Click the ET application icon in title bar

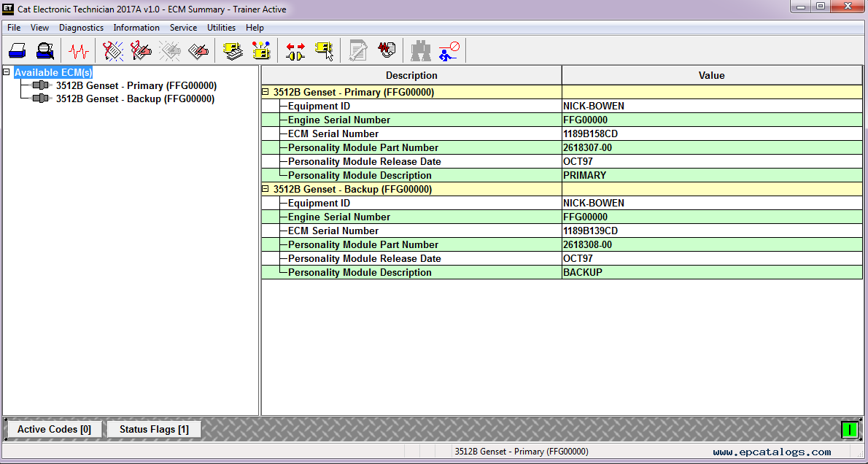click(8, 9)
